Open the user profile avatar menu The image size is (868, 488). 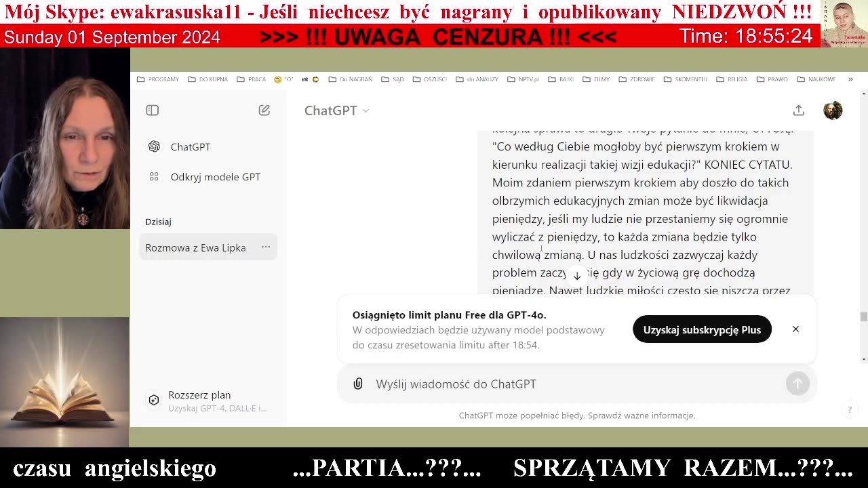pos(833,110)
